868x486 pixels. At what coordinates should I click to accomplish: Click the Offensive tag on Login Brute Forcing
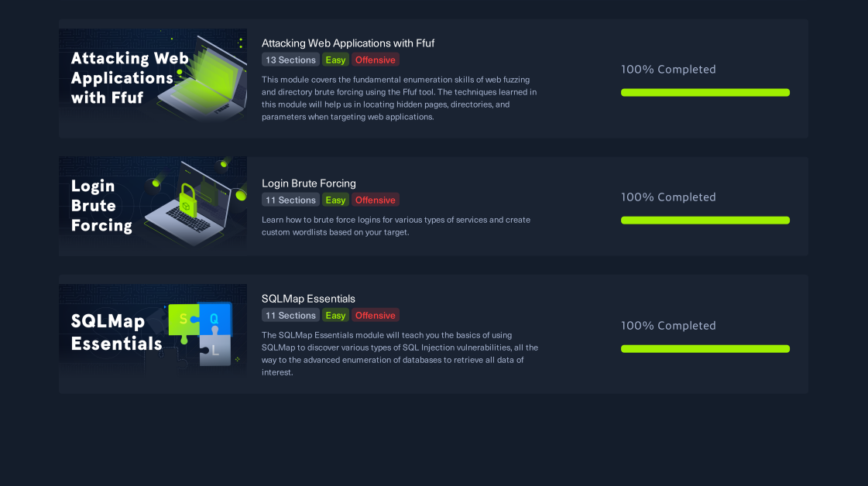(376, 200)
